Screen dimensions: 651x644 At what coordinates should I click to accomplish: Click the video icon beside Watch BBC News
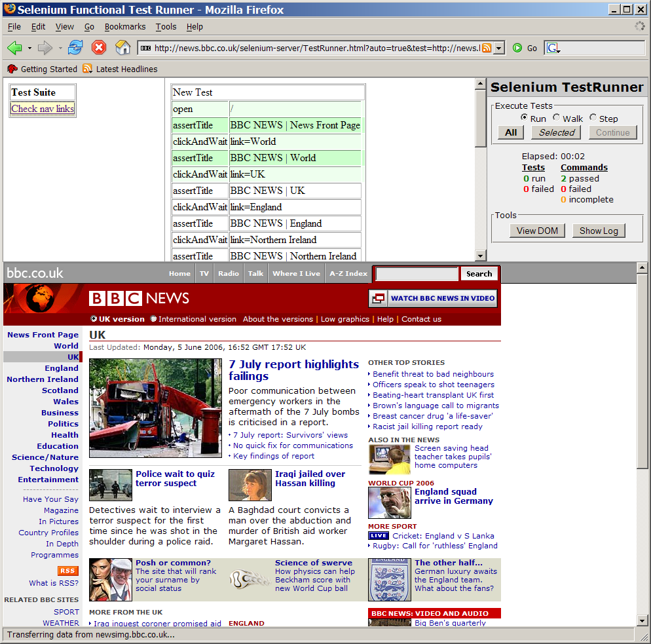coord(379,298)
